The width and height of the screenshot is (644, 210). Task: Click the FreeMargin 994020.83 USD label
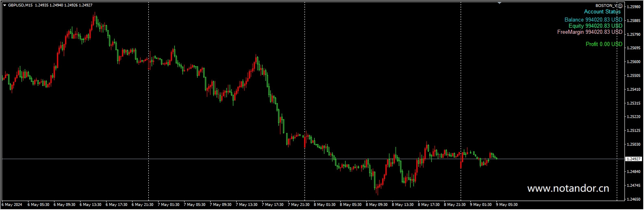coord(590,32)
